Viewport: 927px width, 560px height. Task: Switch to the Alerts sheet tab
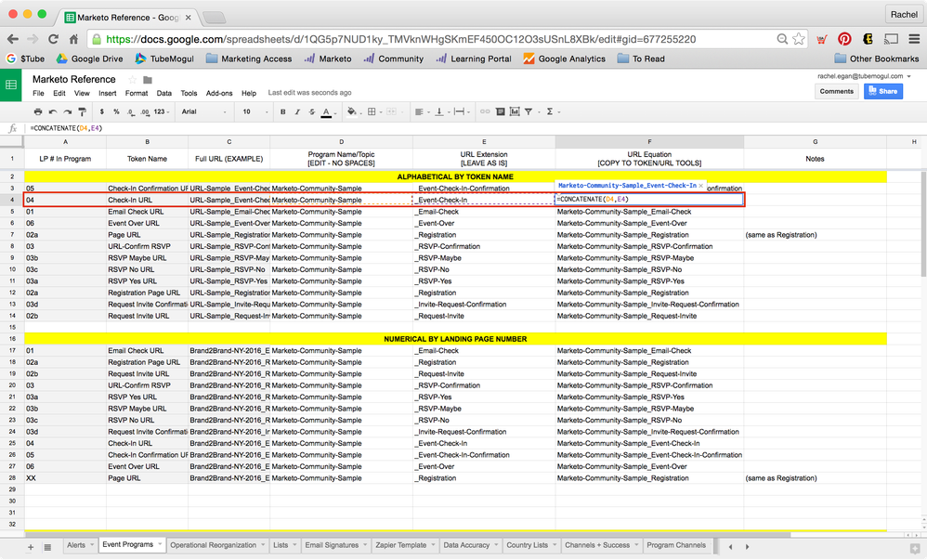click(75, 545)
